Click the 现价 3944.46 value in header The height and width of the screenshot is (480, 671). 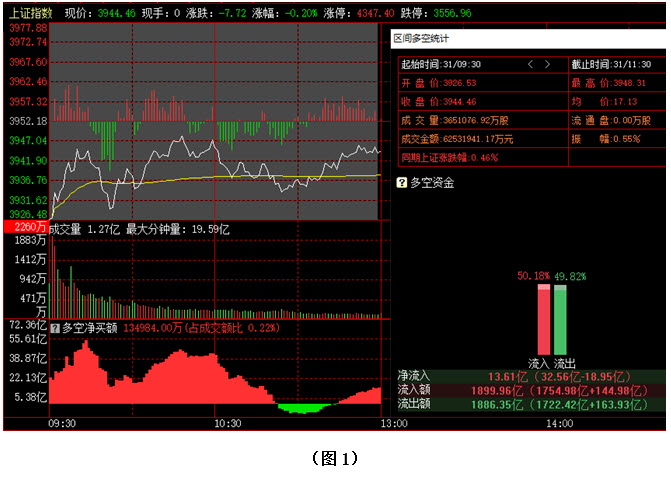[116, 13]
